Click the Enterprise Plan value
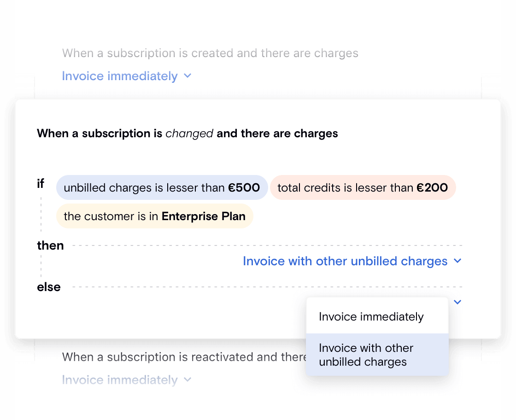516x420 pixels. (203, 216)
